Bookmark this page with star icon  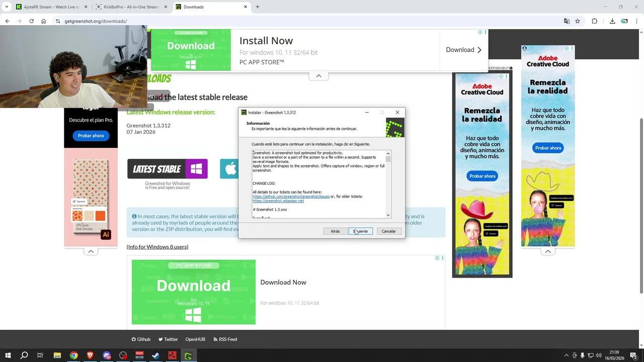pyautogui.click(x=578, y=21)
